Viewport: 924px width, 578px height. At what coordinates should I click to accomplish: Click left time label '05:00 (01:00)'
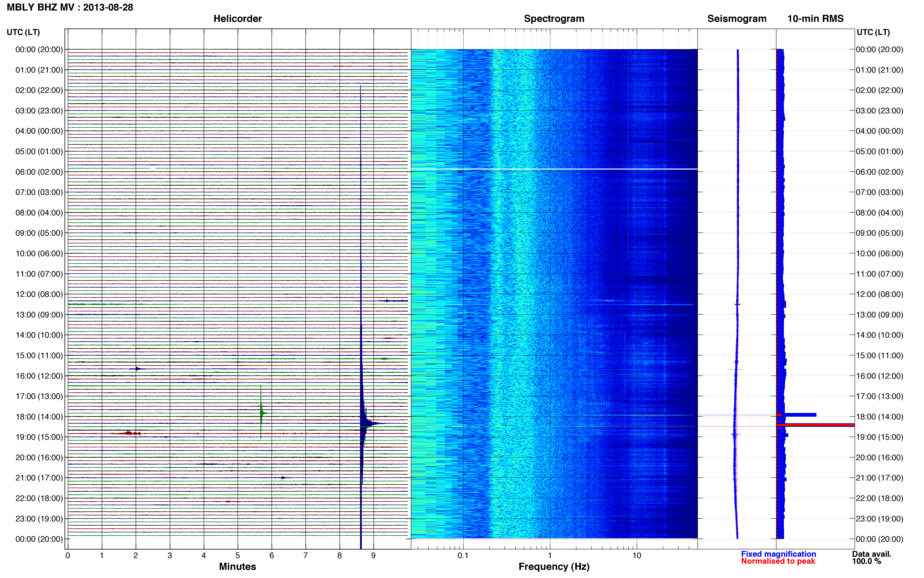click(39, 151)
